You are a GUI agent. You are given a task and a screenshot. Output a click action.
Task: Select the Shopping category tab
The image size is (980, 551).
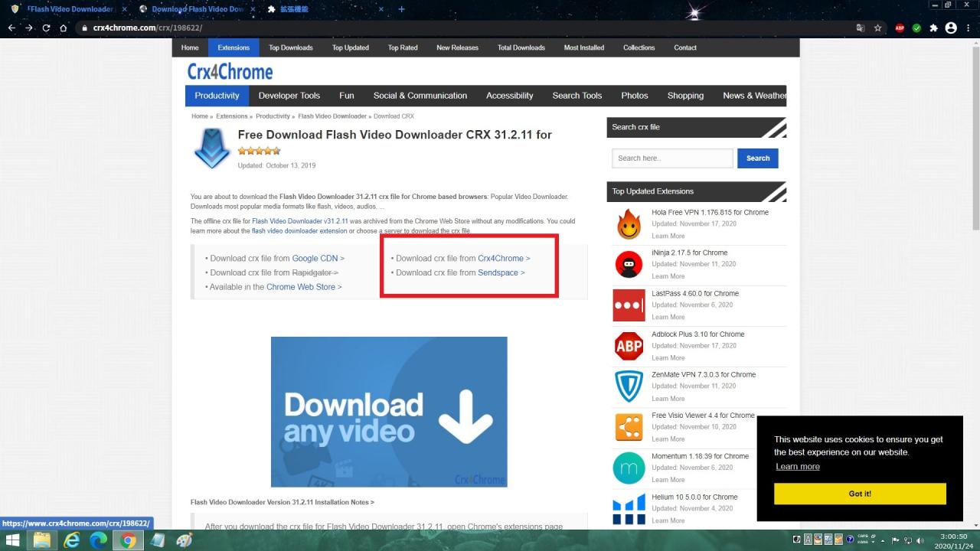click(x=685, y=96)
